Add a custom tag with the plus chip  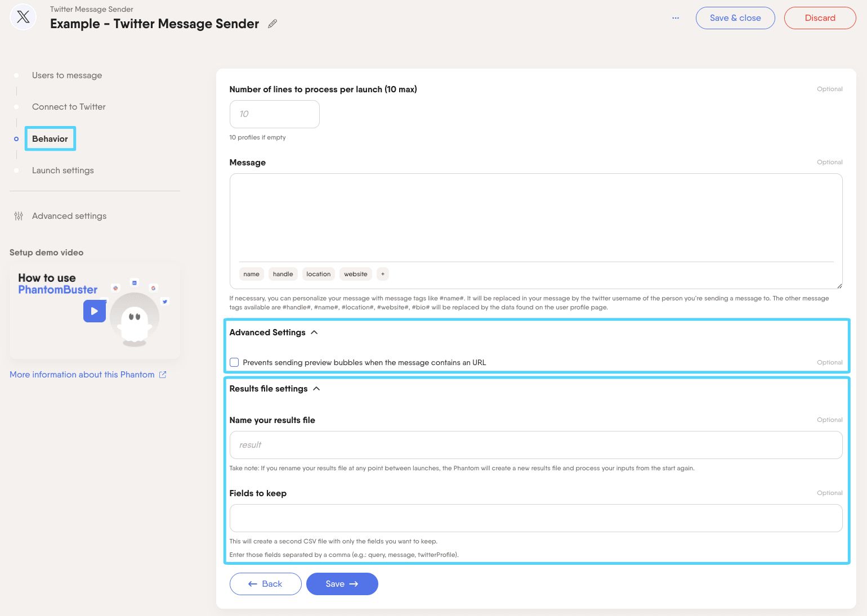coord(383,274)
